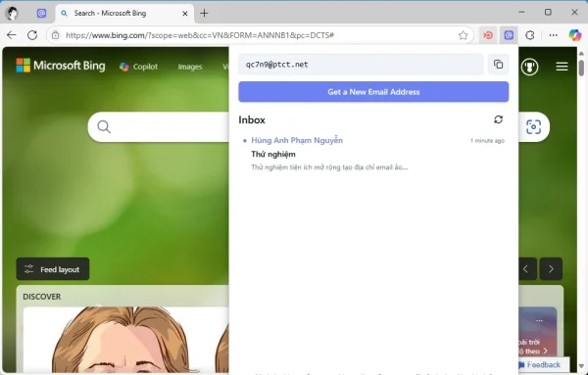Click the email preview text snippet
The image size is (588, 375).
[x=329, y=167]
